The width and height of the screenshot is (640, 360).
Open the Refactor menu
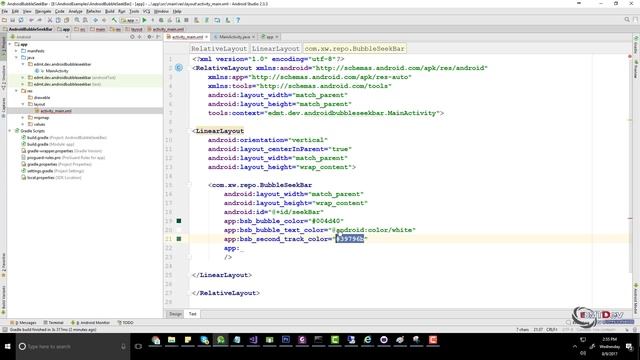[x=93, y=11]
